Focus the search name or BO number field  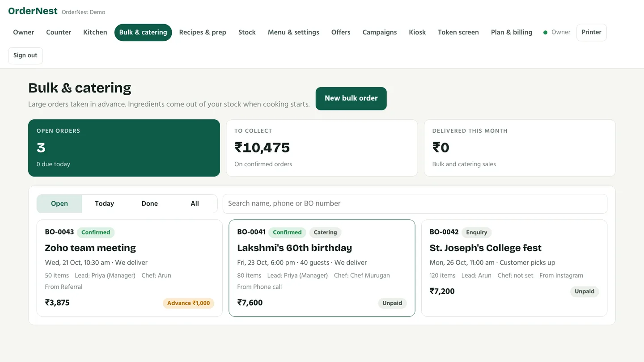[415, 203]
